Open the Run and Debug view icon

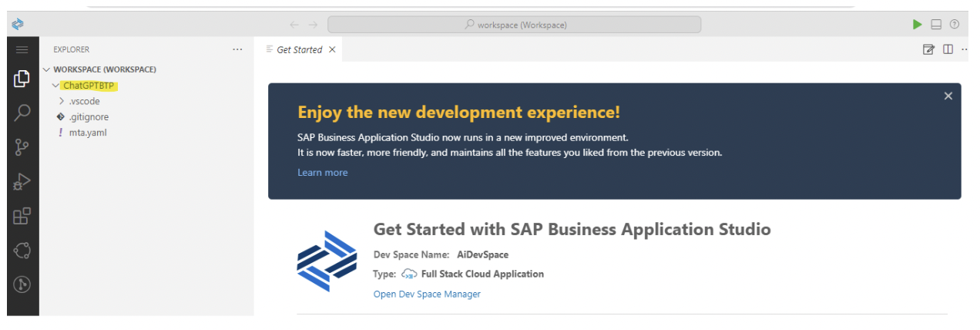click(22, 182)
